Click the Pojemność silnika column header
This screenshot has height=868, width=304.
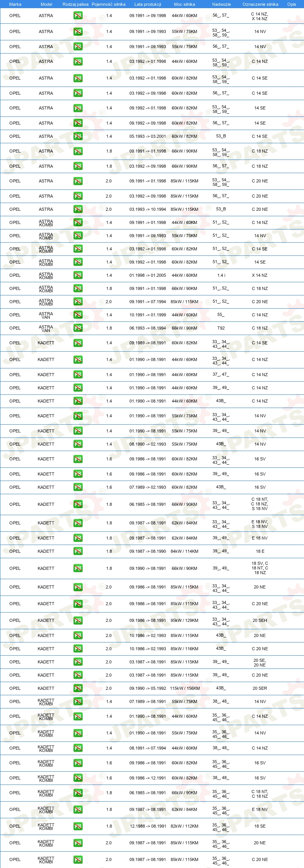point(108,4)
